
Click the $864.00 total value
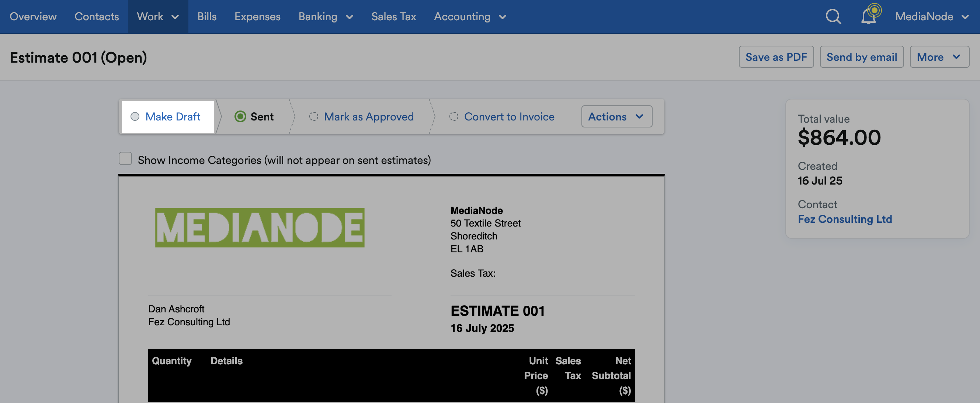pyautogui.click(x=839, y=137)
